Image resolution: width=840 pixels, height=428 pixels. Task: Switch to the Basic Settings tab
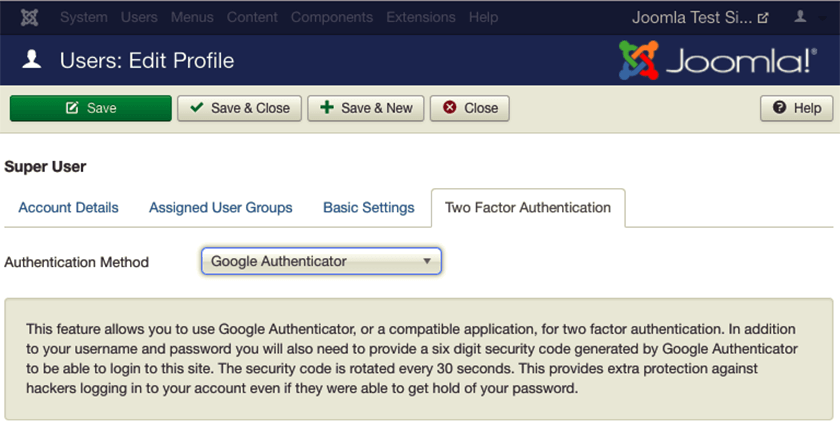[x=369, y=208]
